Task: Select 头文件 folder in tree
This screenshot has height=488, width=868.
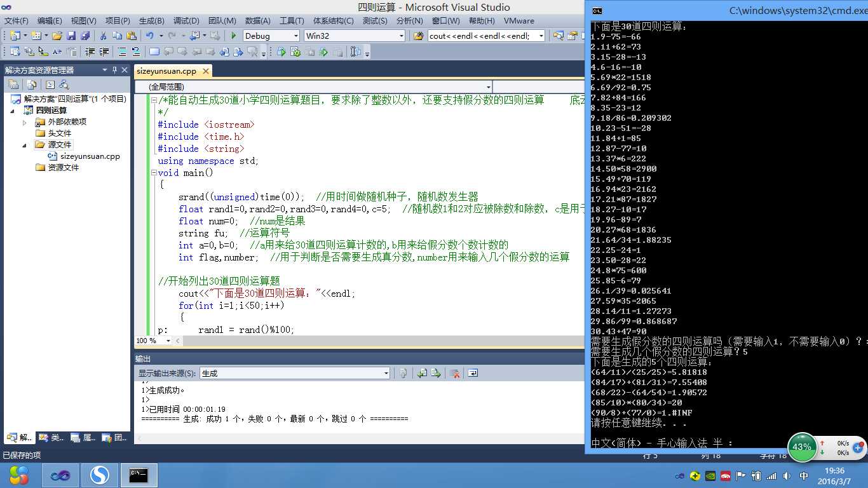Action: tap(60, 133)
